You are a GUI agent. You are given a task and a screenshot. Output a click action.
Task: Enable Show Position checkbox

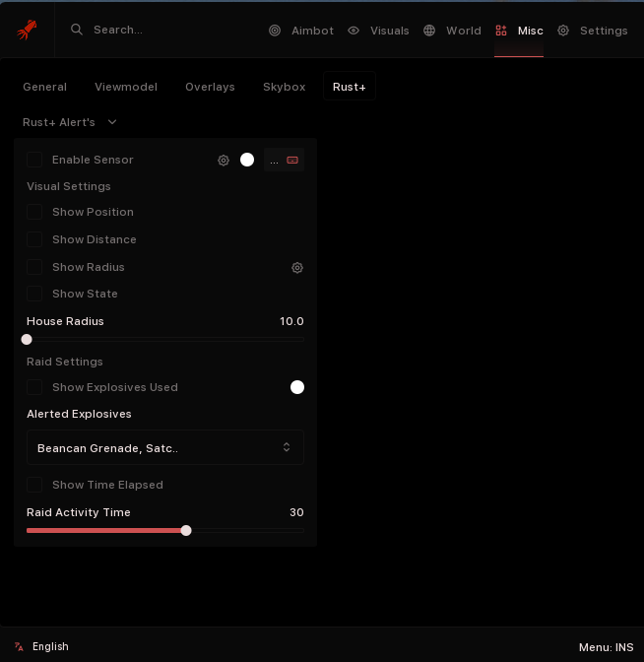(34, 212)
